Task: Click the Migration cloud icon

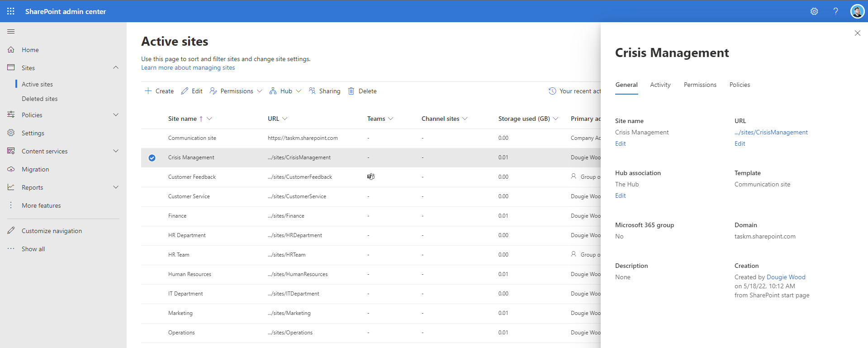Action: point(11,169)
